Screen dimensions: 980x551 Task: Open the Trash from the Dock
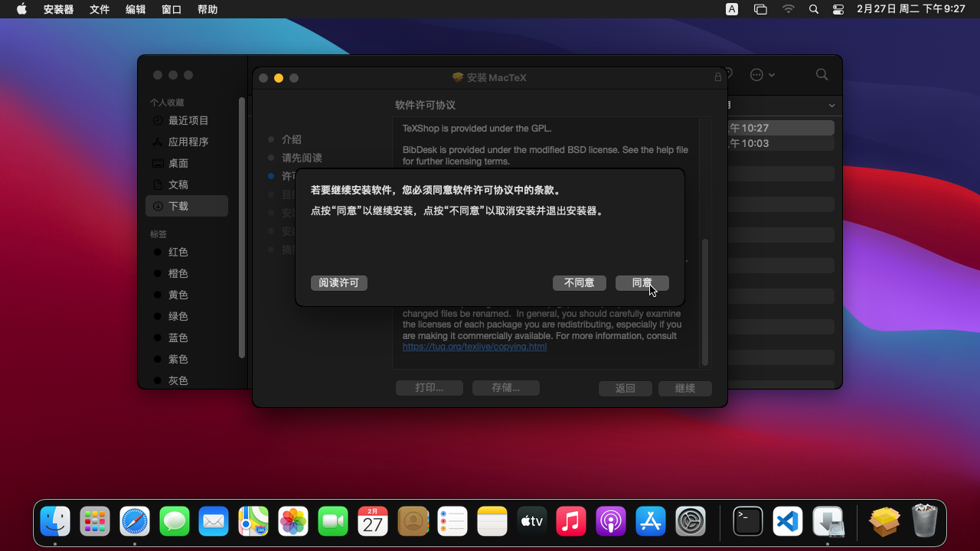click(x=925, y=521)
